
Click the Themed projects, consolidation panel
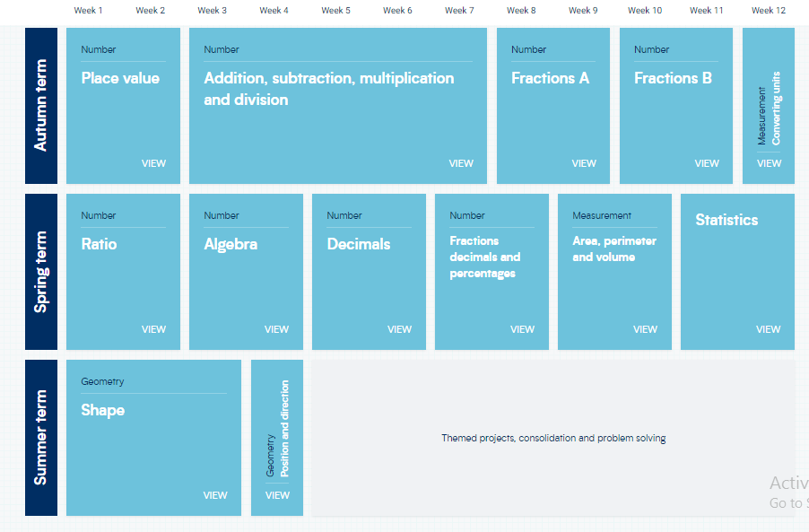(553, 439)
